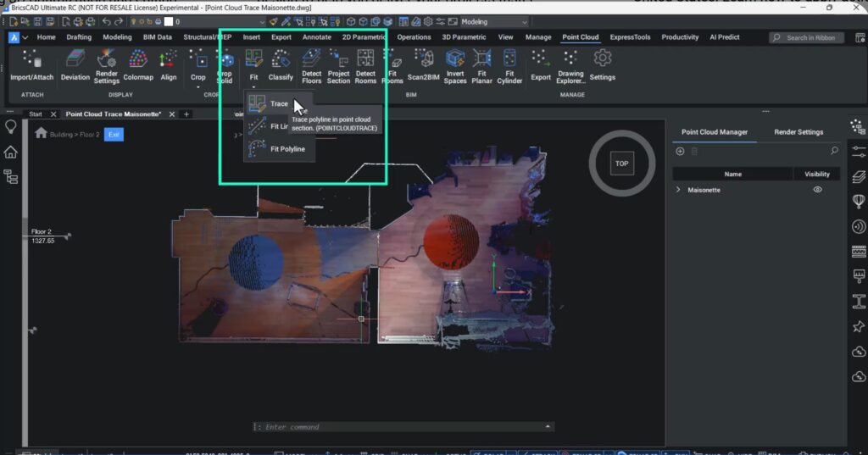Click the Search in Ribbon field

click(x=806, y=37)
